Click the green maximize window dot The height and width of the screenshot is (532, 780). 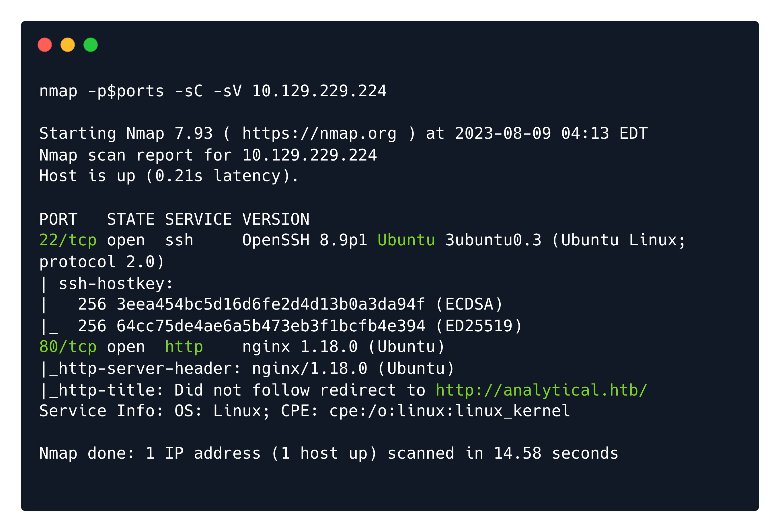91,45
